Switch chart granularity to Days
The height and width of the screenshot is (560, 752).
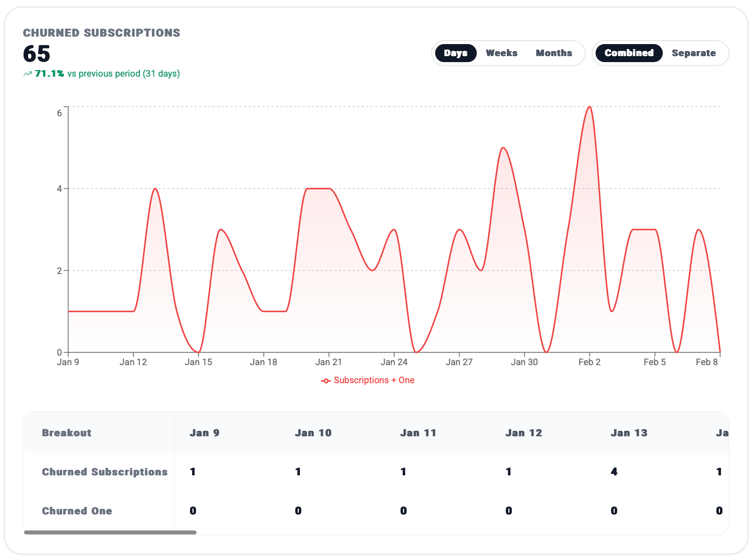tap(455, 53)
